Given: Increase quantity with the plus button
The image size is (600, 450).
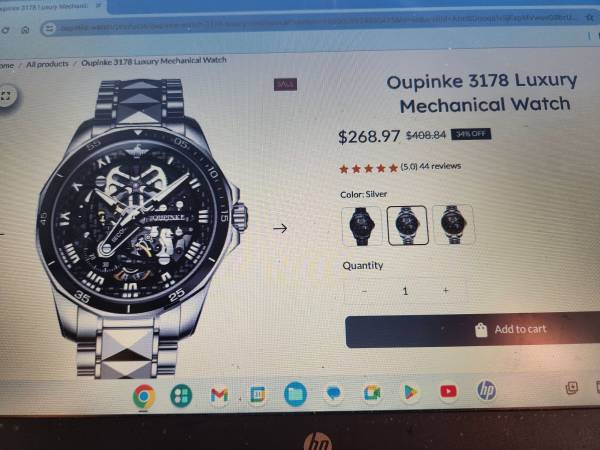Looking at the screenshot, I should point(445,291).
